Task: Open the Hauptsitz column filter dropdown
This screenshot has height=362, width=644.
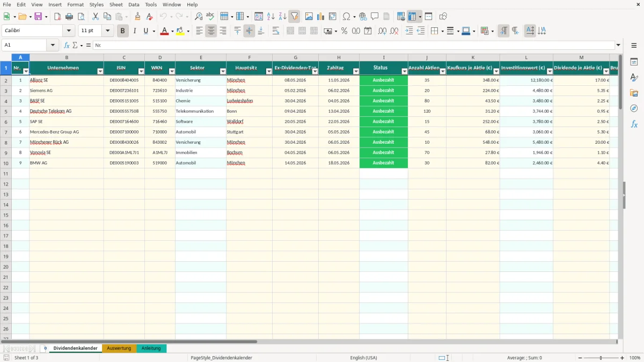Action: 268,71
